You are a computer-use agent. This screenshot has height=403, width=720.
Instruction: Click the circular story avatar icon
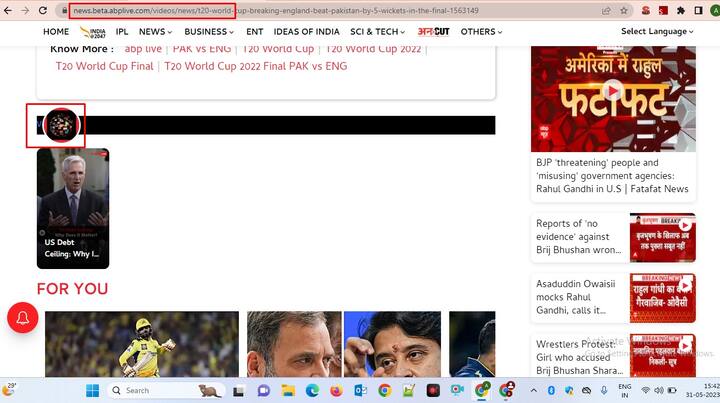click(61, 125)
